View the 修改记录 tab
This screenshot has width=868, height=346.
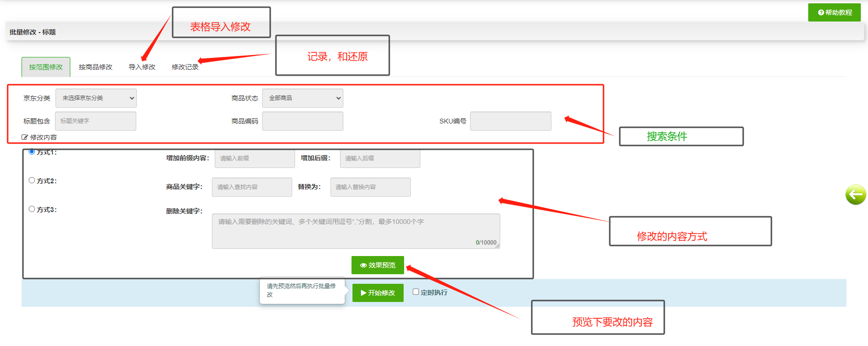pyautogui.click(x=185, y=67)
